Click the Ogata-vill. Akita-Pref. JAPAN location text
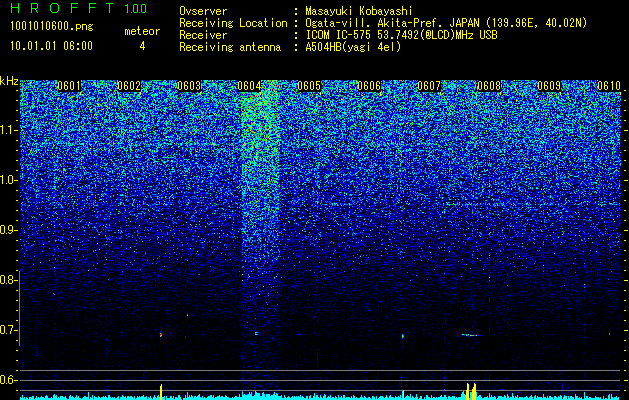 446,23
